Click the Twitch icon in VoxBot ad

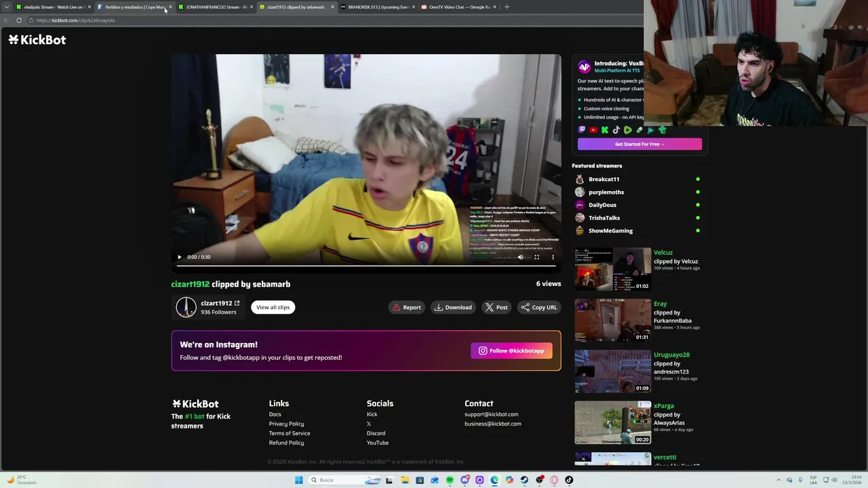pos(582,130)
